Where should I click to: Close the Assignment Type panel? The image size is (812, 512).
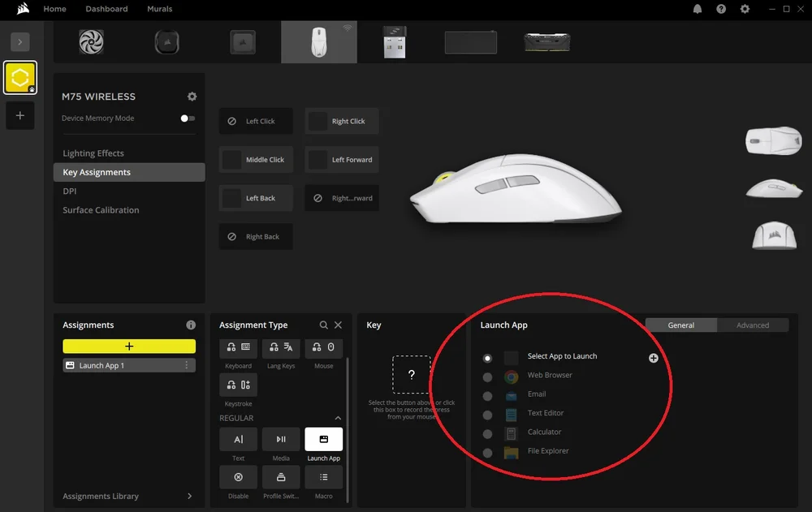[x=338, y=325]
